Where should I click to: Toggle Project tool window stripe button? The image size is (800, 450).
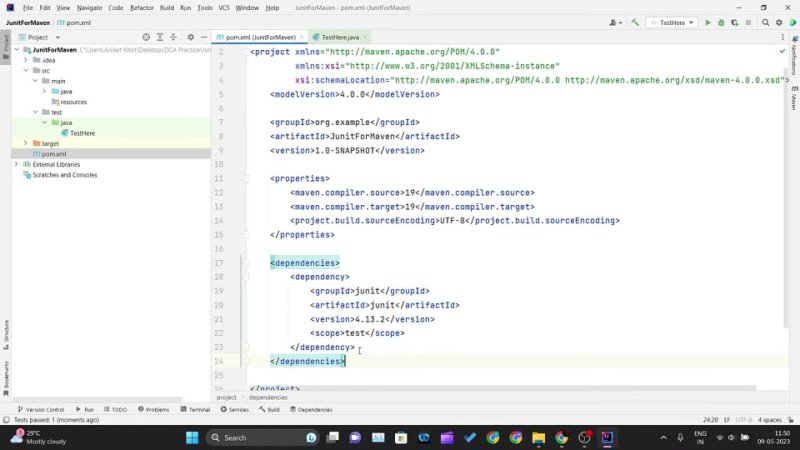(x=6, y=46)
